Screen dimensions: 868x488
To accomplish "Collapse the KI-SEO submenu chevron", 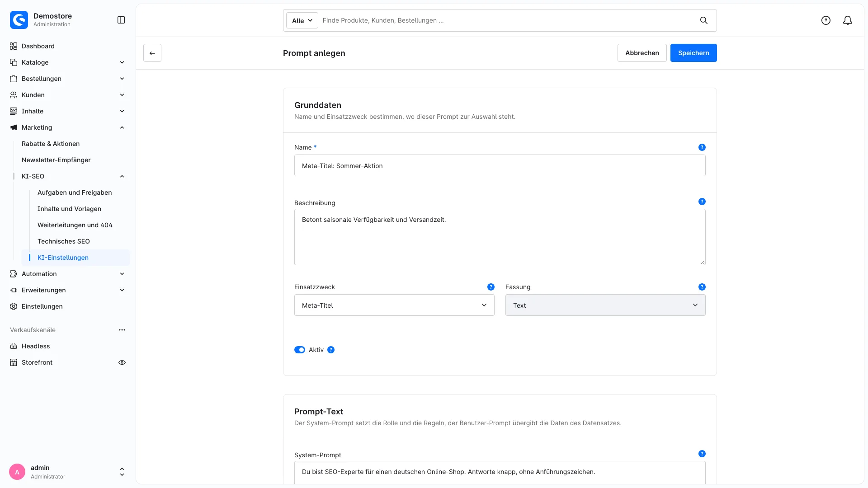I will pos(122,176).
